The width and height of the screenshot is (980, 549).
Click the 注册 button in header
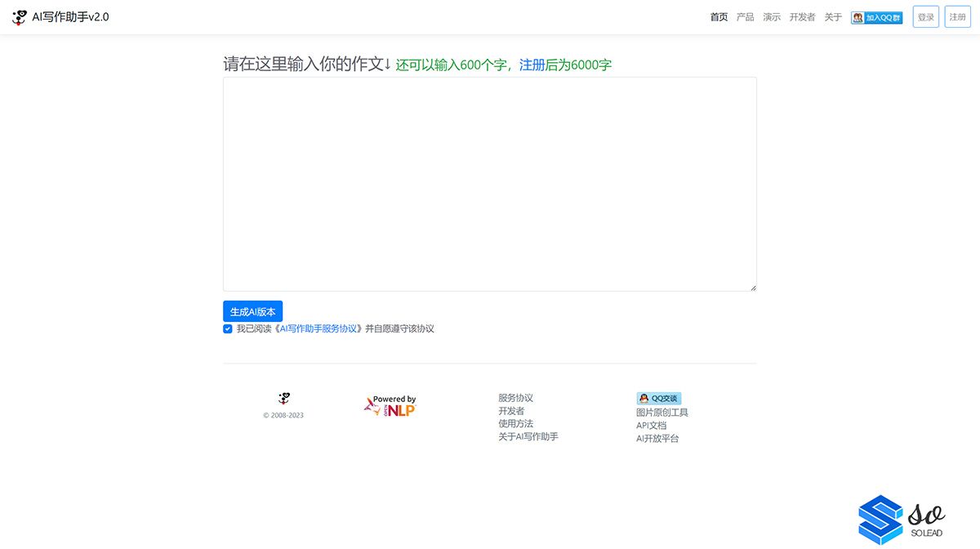coord(957,17)
